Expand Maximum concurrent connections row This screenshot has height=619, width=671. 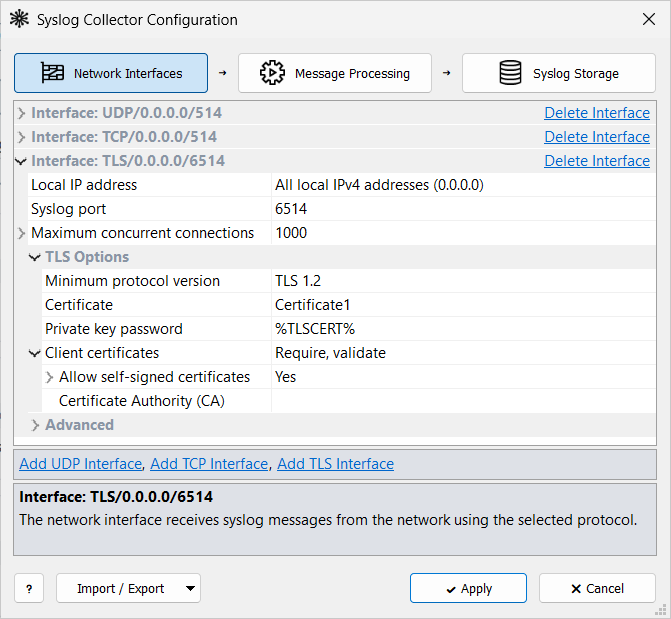[21, 233]
